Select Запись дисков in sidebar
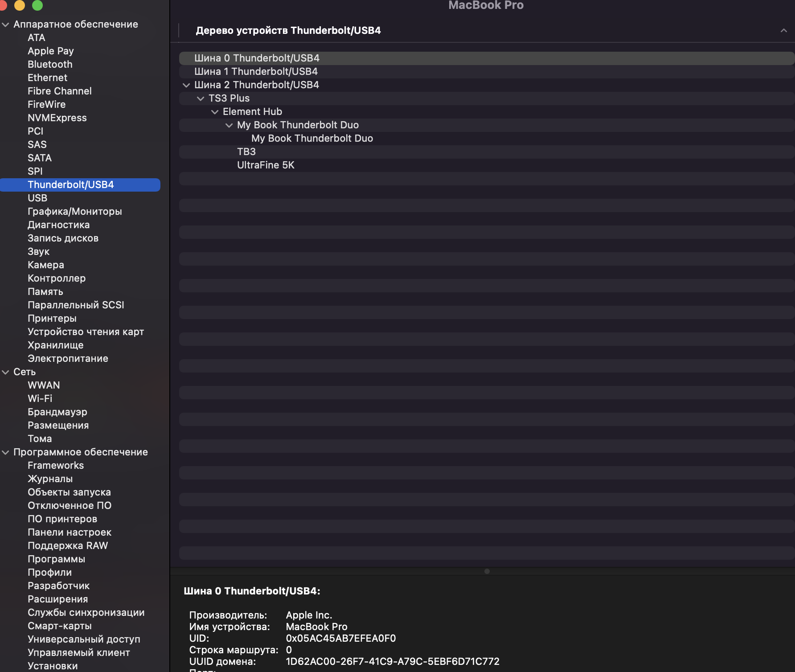The height and width of the screenshot is (672, 795). point(63,238)
